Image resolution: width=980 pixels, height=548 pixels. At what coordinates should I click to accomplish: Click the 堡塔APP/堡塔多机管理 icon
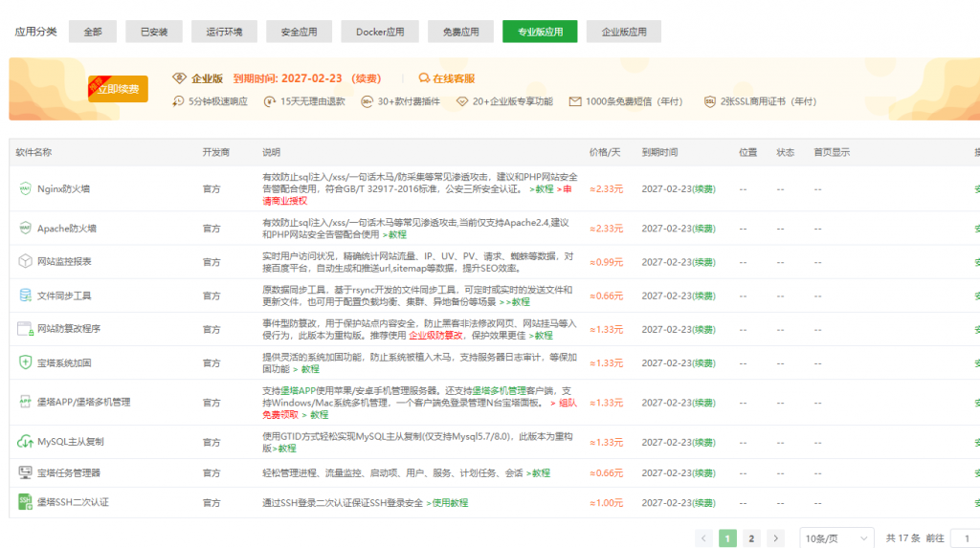click(x=25, y=402)
